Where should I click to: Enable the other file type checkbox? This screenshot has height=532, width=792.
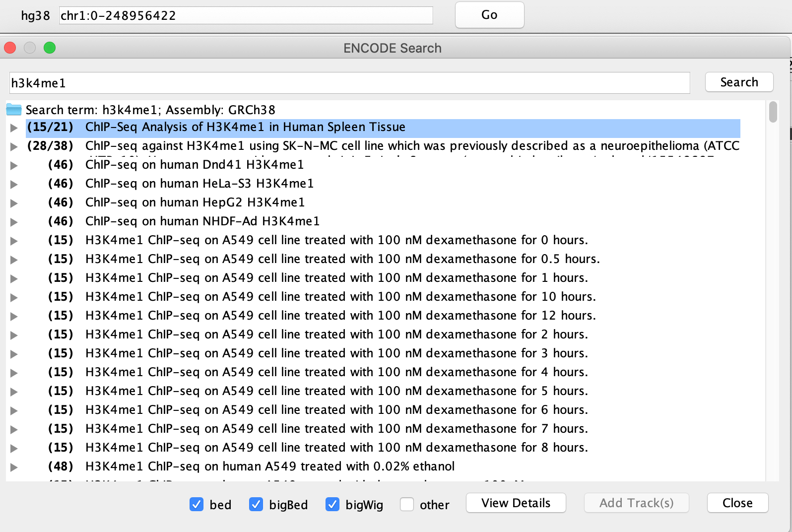pyautogui.click(x=407, y=504)
